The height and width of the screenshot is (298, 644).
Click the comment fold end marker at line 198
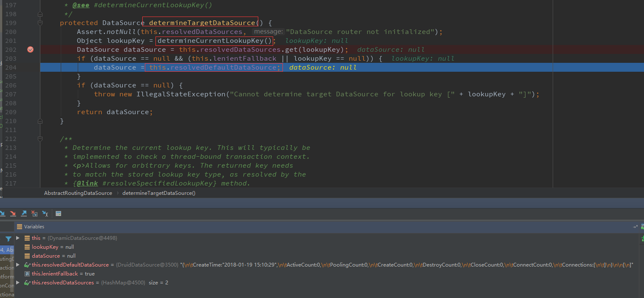pos(40,14)
